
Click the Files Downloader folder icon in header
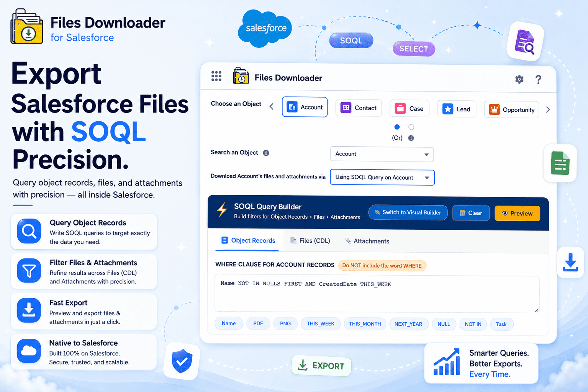[x=241, y=76]
